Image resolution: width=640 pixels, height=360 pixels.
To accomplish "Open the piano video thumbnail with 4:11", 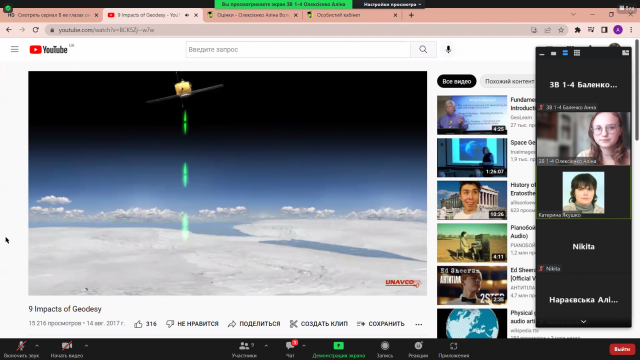I will click(x=472, y=243).
